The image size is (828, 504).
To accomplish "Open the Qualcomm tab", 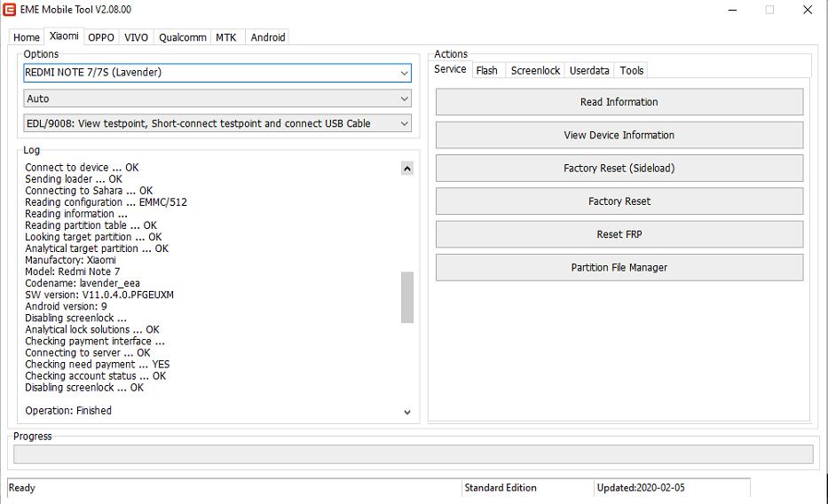I will coord(183,37).
